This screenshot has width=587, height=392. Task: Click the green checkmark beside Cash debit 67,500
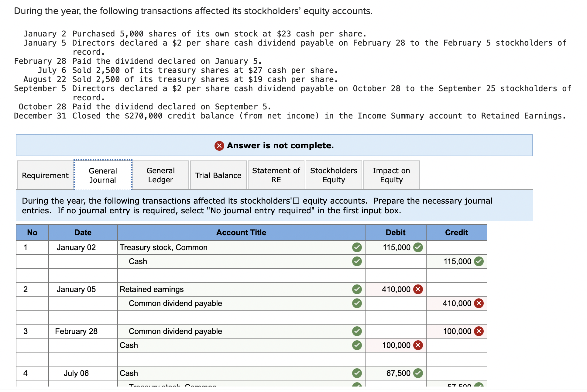[x=418, y=373]
